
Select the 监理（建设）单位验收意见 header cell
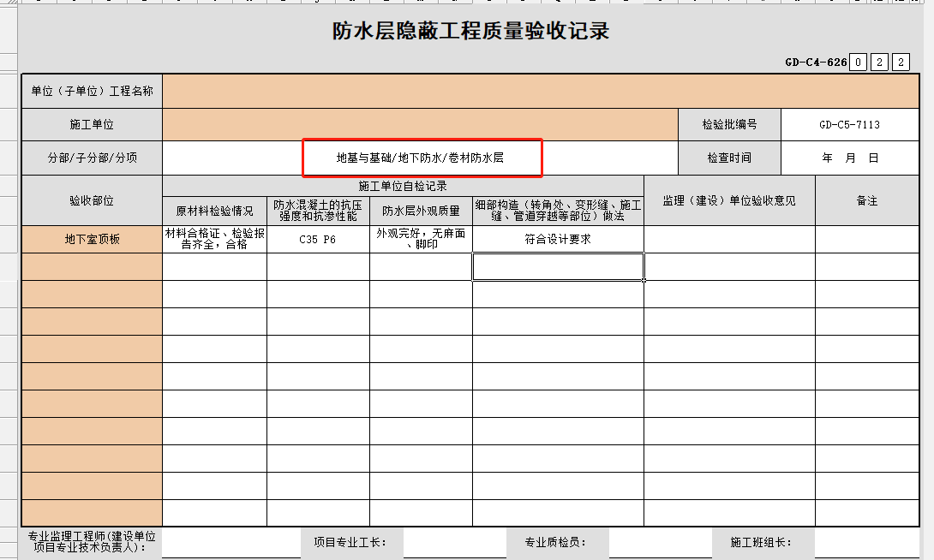(729, 200)
